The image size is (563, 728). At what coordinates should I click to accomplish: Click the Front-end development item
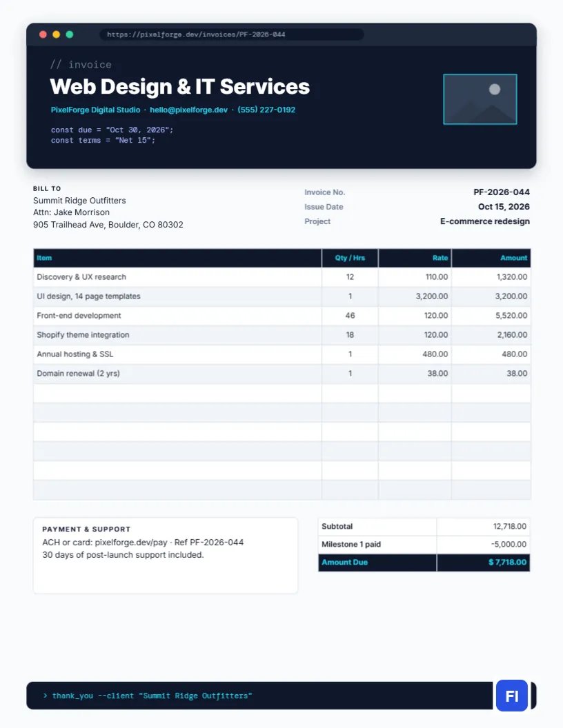point(79,316)
